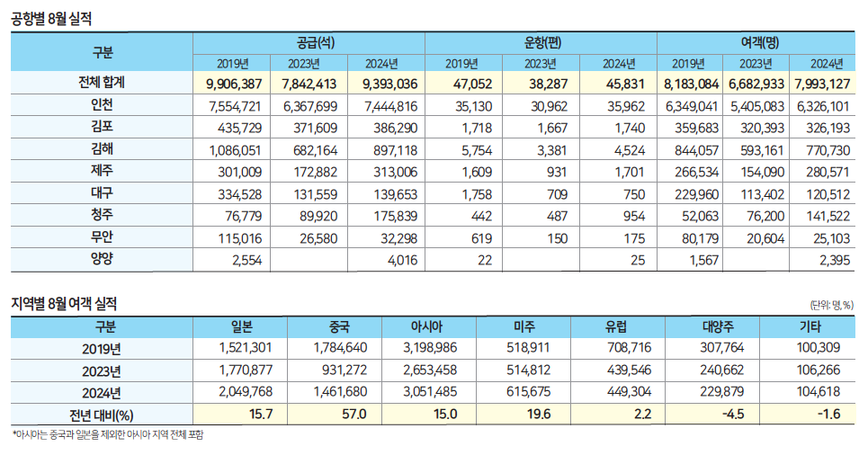Click Cheongju supply cell 175,839
The height and width of the screenshot is (455, 868).
click(x=395, y=217)
